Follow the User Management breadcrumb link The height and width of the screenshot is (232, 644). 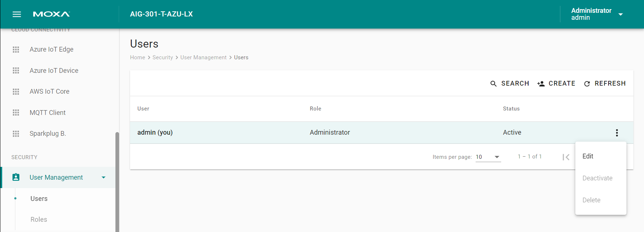pyautogui.click(x=203, y=57)
